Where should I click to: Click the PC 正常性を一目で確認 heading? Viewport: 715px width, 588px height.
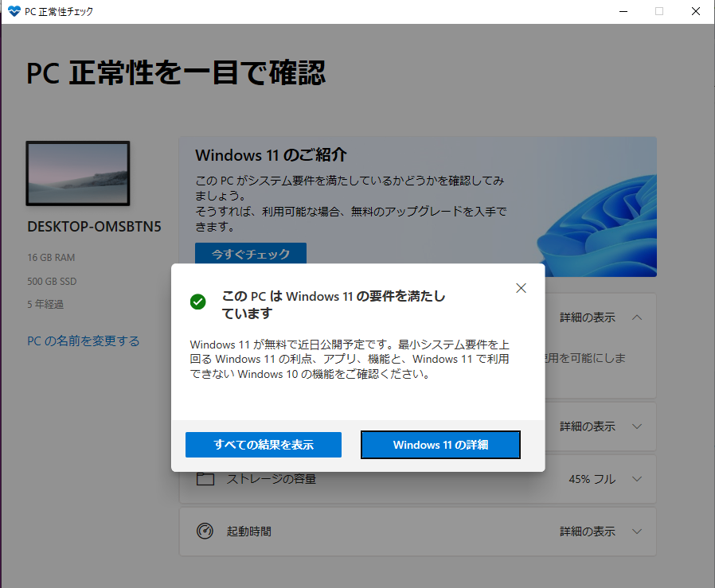pos(176,73)
